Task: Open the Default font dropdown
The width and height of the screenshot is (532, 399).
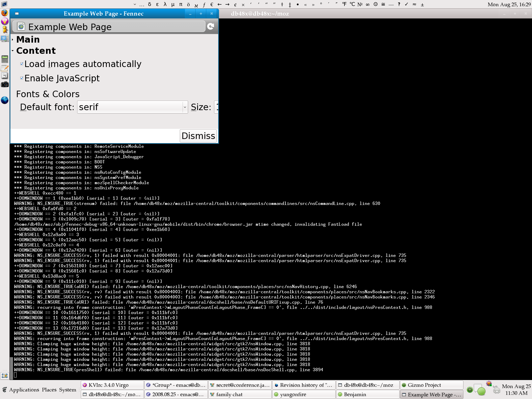Action: (132, 107)
